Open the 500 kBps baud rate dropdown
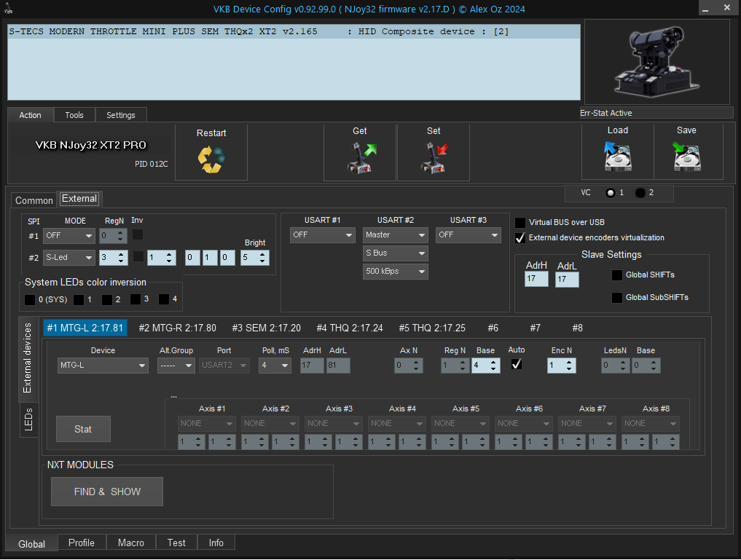 [396, 272]
